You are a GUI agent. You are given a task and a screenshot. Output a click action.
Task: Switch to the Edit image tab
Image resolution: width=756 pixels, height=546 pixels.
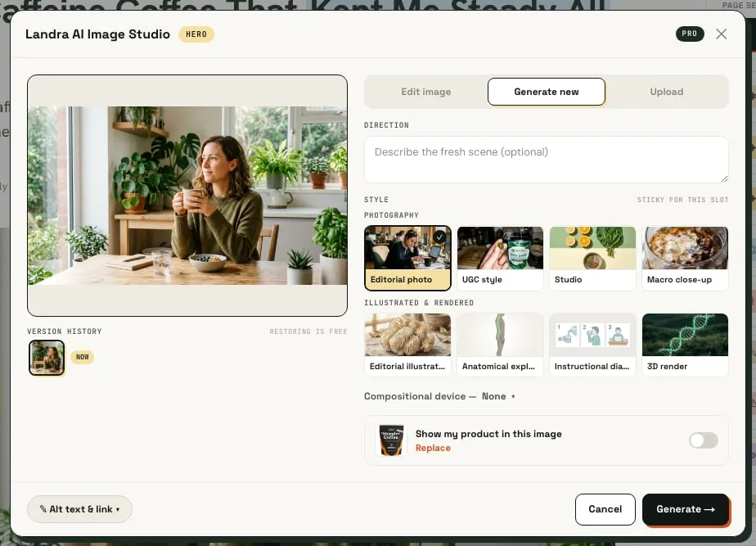[425, 92]
